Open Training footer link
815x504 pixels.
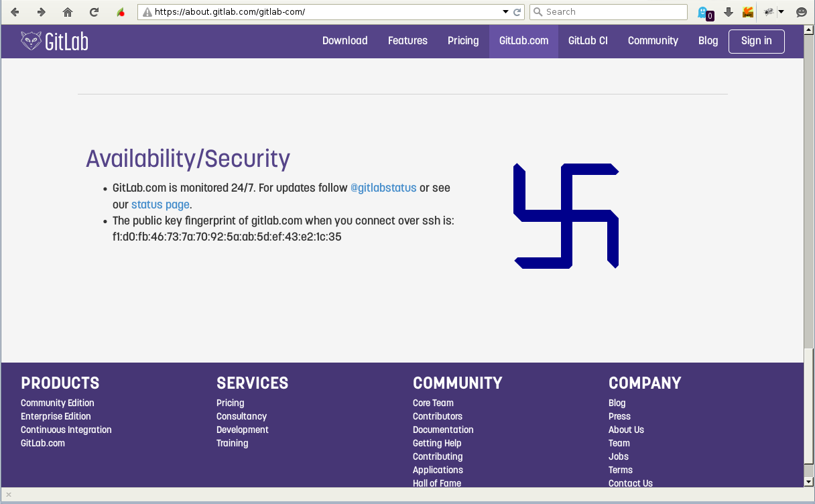233,443
